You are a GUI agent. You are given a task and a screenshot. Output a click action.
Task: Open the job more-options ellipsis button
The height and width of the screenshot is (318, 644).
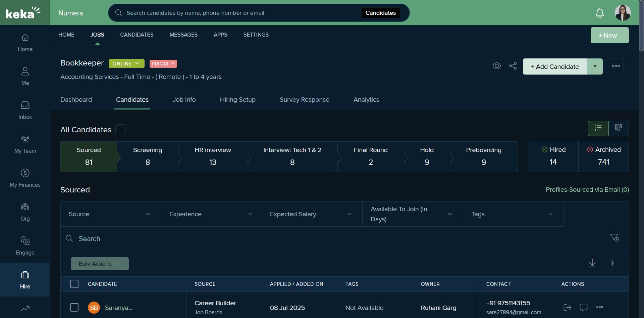click(x=616, y=66)
